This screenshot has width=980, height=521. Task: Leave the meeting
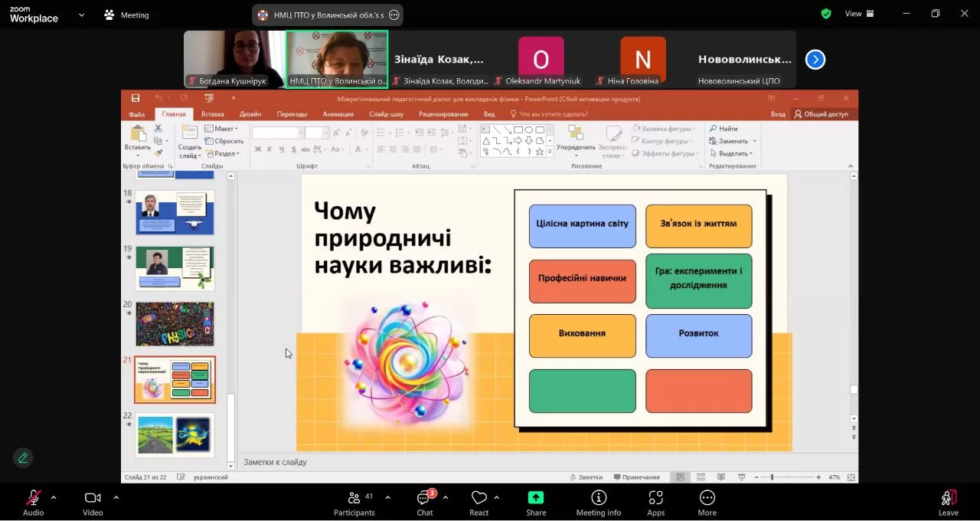pyautogui.click(x=948, y=503)
